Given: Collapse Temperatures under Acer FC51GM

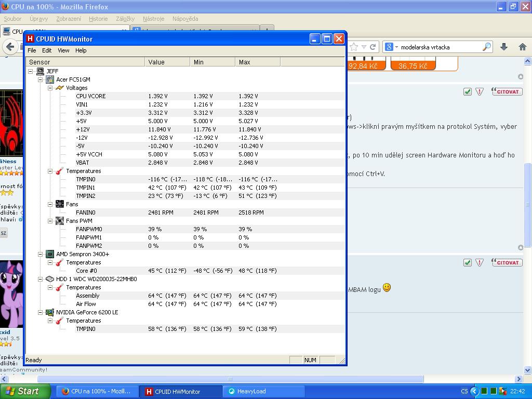Looking at the screenshot, I should [50, 171].
